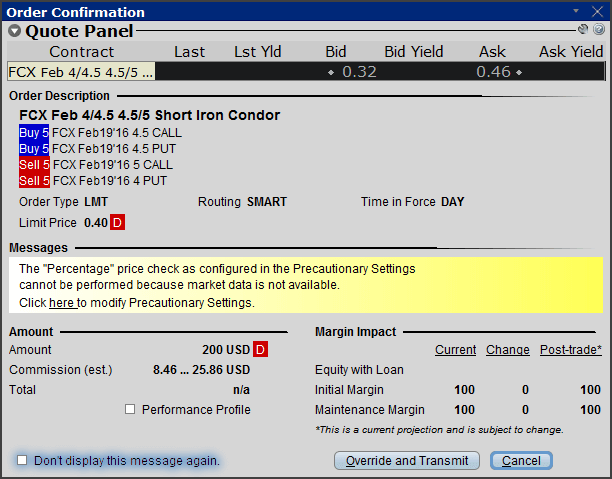Click the Time in Force DAY value

453,202
